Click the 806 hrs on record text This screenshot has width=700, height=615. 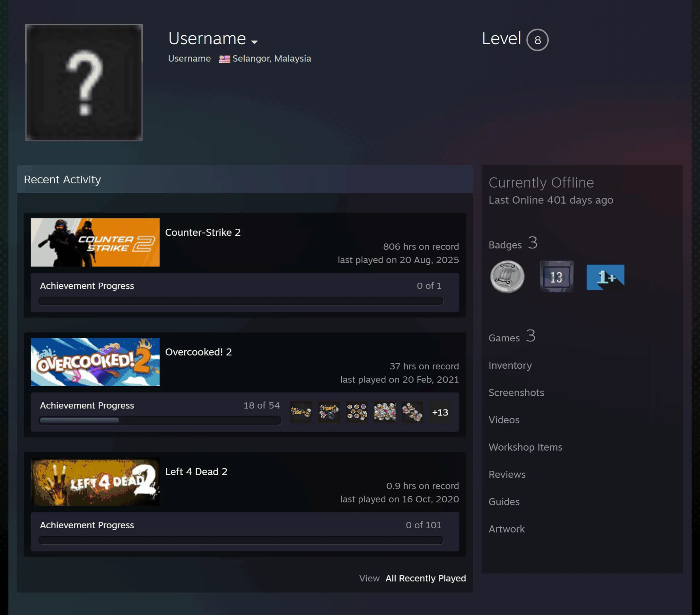click(421, 247)
